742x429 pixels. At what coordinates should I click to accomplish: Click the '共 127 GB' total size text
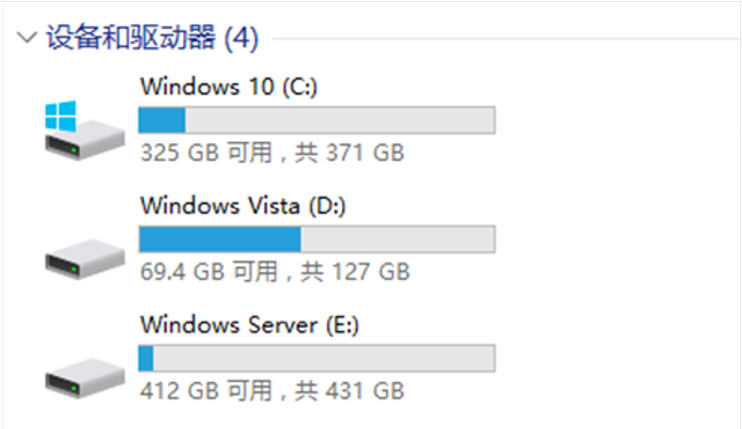tap(355, 272)
